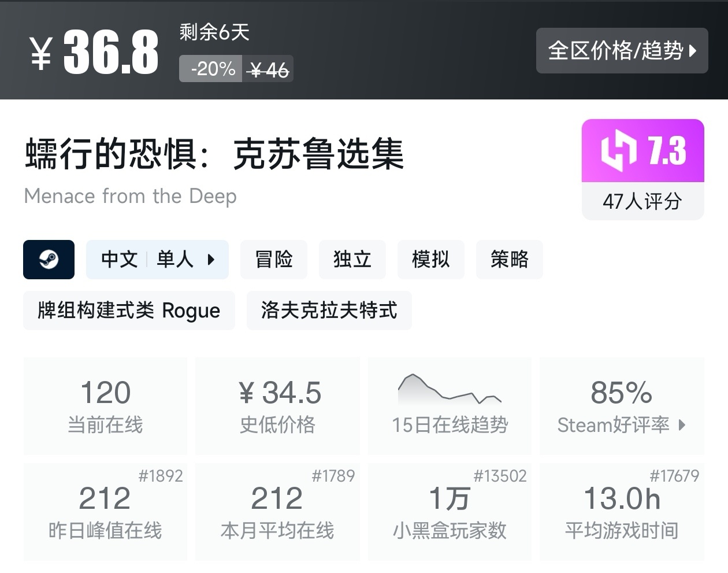728x573 pixels.
Task: Tap the 47人评分 rating count
Action: tap(642, 201)
